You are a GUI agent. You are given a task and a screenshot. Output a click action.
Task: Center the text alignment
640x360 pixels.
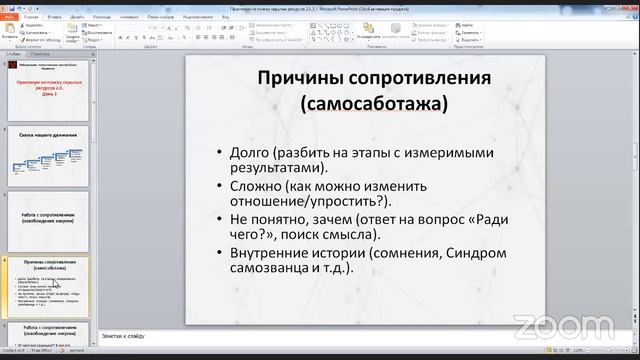coord(206,38)
